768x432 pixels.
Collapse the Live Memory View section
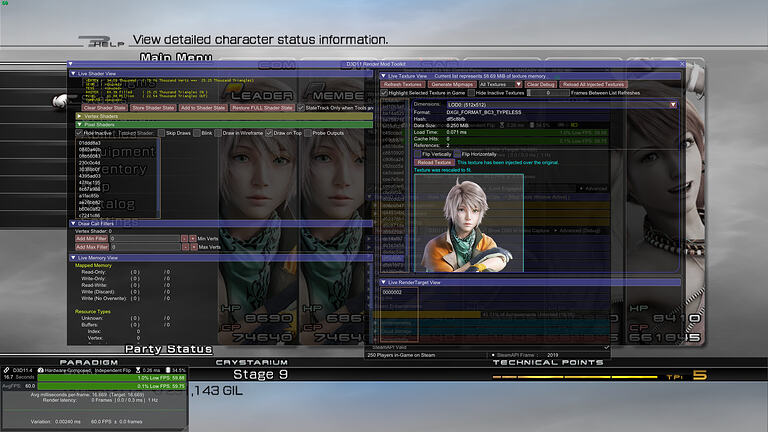coord(72,257)
